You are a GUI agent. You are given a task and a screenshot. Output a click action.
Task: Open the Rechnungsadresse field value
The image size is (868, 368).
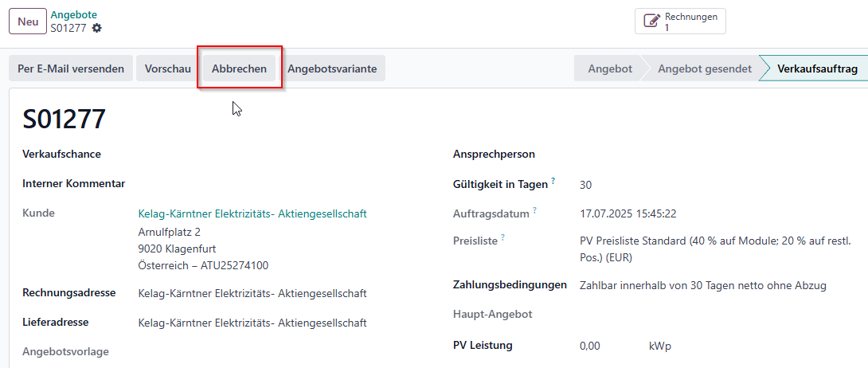point(252,293)
